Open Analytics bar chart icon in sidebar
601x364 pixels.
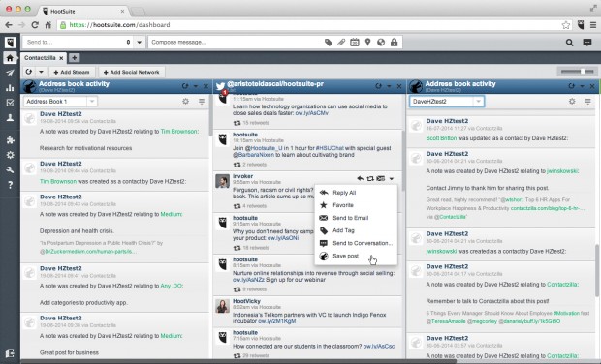point(10,88)
